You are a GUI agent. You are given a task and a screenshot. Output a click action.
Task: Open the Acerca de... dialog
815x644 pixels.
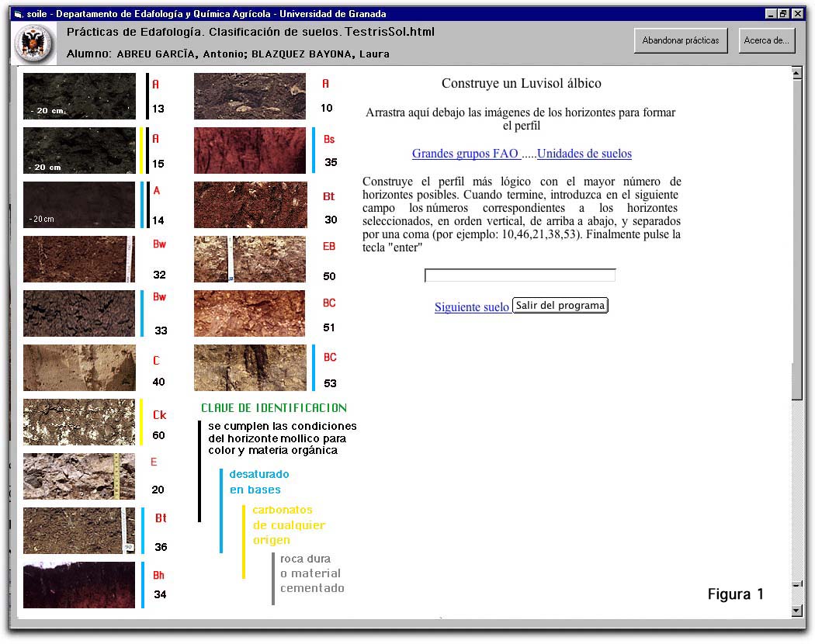point(767,40)
